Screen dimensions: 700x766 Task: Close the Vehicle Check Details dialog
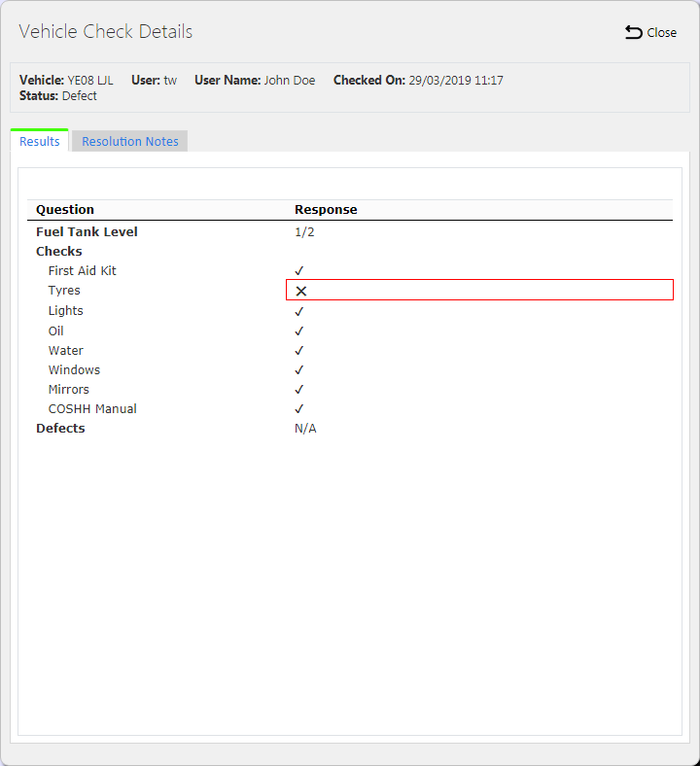(650, 32)
